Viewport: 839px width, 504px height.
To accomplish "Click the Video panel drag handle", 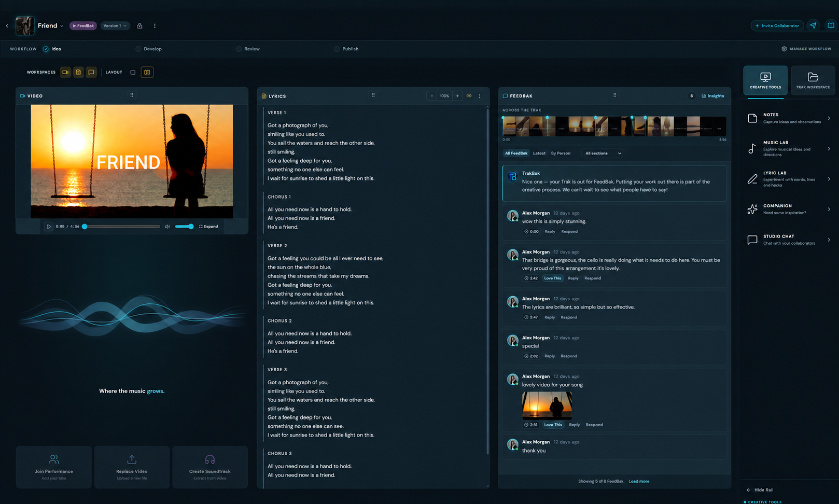I will (x=132, y=95).
